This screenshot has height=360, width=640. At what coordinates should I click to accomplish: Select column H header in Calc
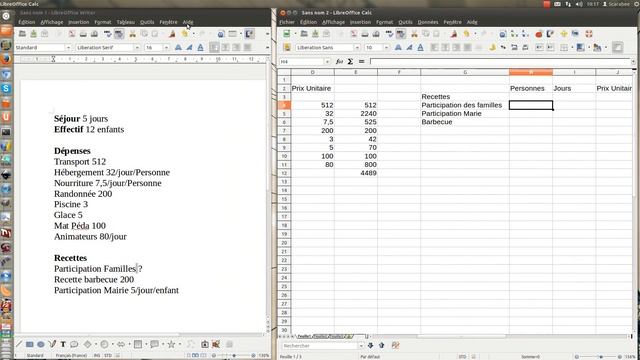coord(531,72)
